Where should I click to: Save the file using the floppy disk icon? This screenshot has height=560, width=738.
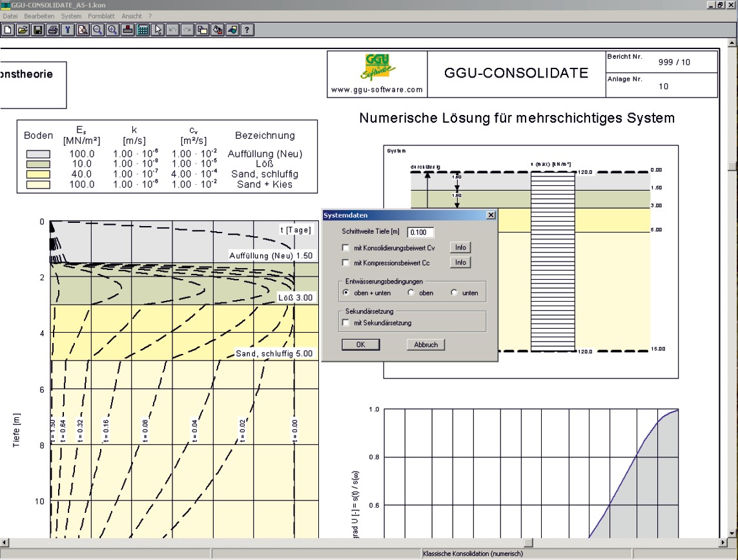37,30
